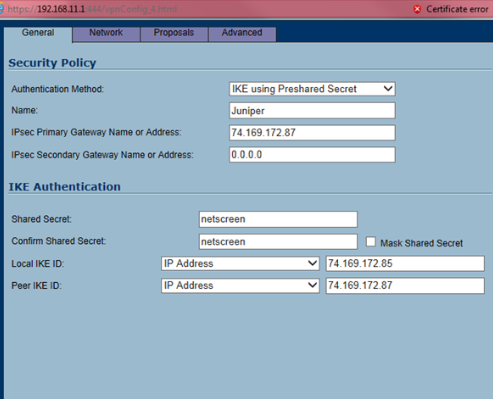Image resolution: width=493 pixels, height=399 pixels.
Task: Open the Proposals tab
Action: pos(174,34)
